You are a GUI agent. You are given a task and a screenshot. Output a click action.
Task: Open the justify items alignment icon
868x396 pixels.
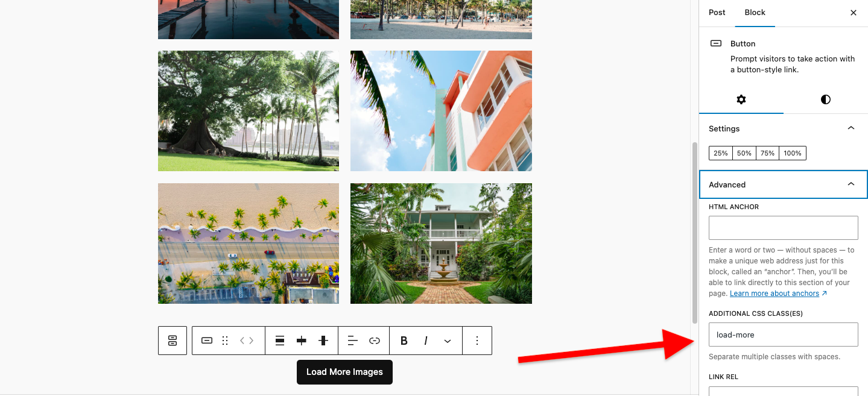tap(280, 341)
